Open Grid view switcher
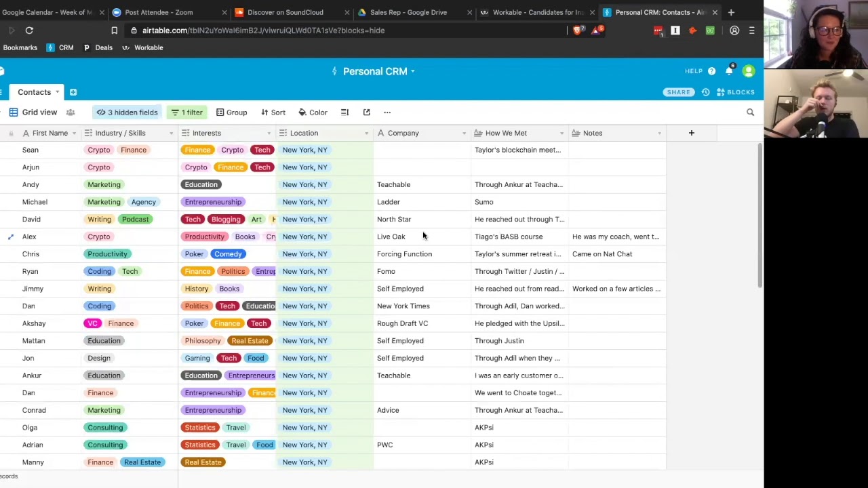This screenshot has height=488, width=868. 33,113
